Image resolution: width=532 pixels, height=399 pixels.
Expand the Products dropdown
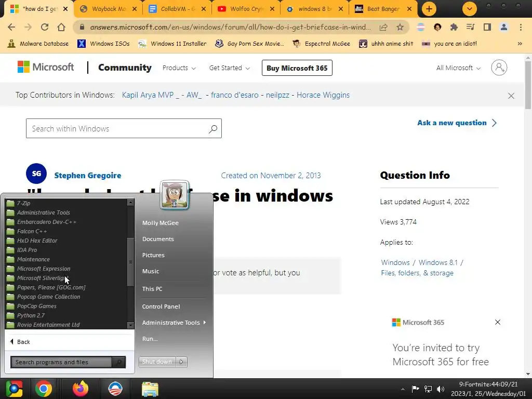[179, 68]
